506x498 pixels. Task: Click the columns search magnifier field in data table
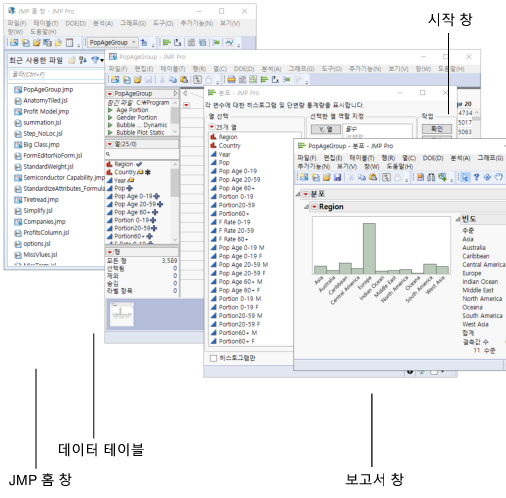tap(142, 154)
